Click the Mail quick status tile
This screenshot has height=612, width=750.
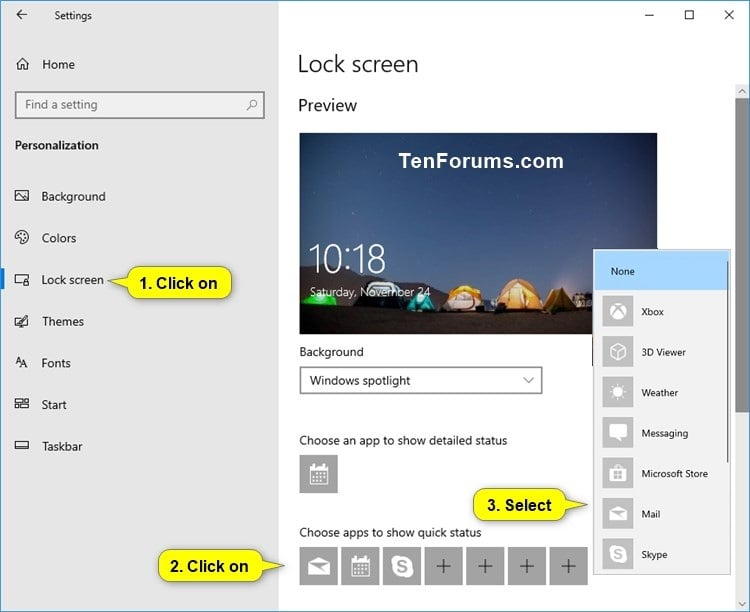[319, 566]
